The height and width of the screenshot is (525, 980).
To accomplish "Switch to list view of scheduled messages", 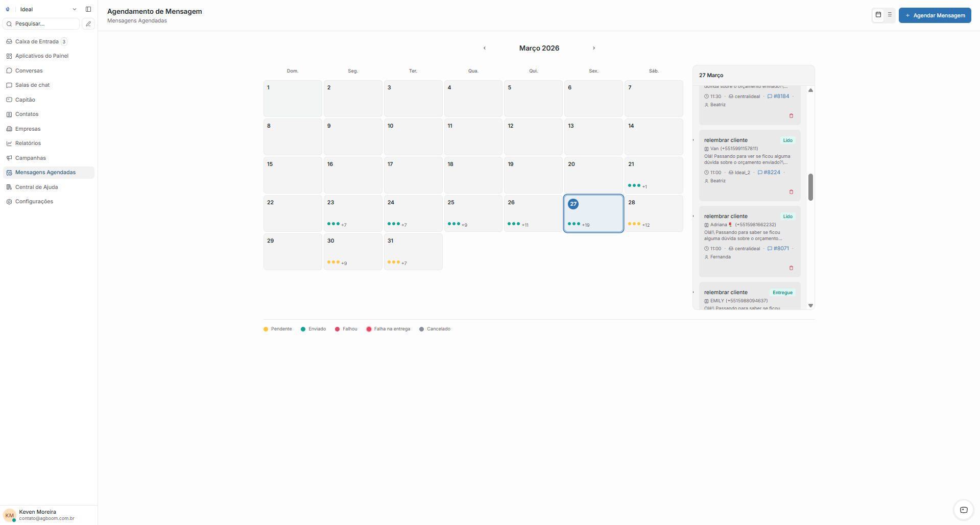I will pyautogui.click(x=890, y=15).
